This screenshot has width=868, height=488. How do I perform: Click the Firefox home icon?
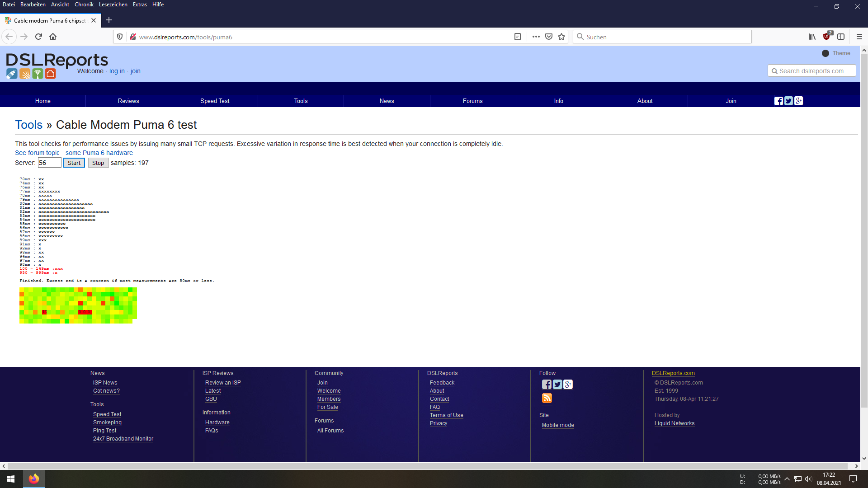click(x=53, y=37)
